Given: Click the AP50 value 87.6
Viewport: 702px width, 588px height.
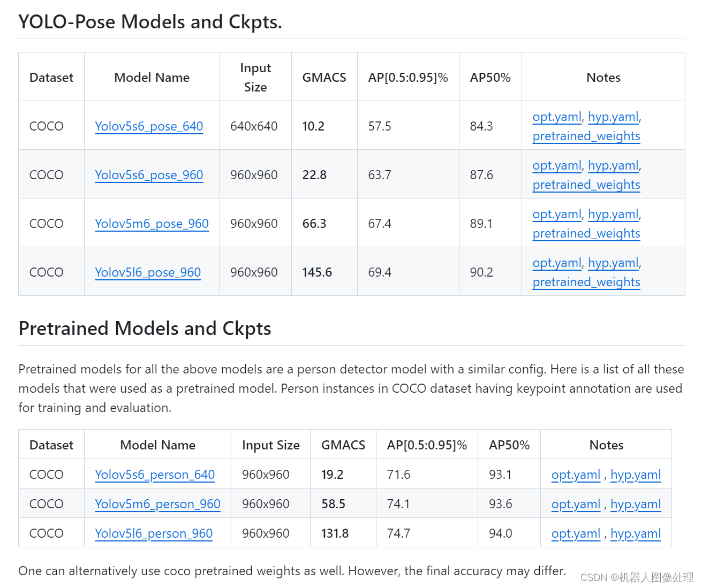Looking at the screenshot, I should [481, 175].
